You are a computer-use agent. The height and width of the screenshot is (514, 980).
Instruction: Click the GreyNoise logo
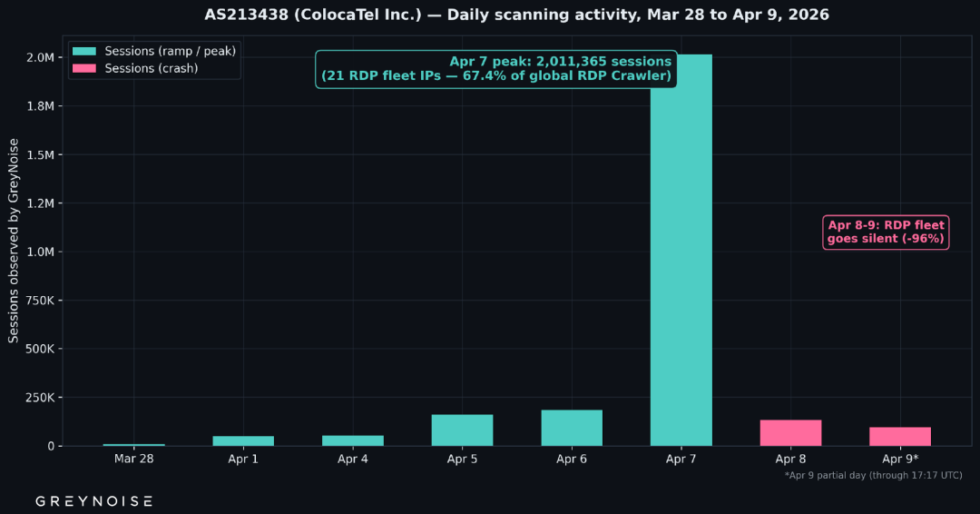coord(93,500)
